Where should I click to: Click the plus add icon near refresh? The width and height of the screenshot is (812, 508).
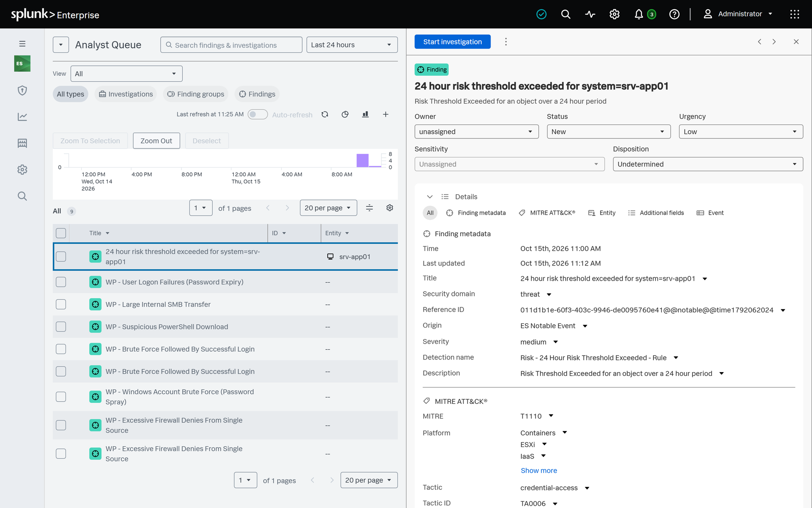[x=386, y=114]
